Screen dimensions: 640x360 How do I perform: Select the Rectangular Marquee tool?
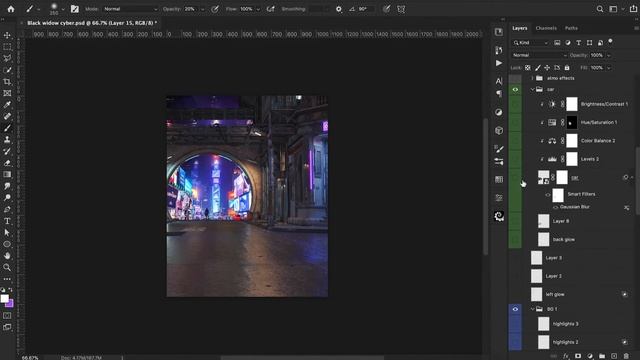pos(7,47)
